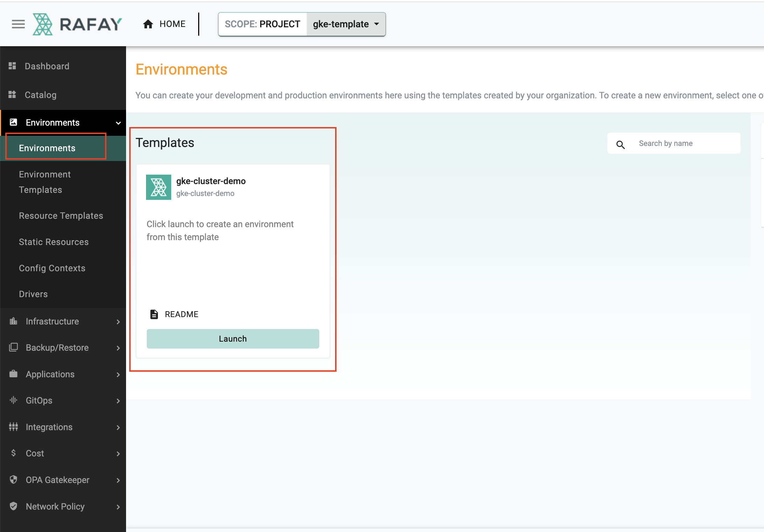Select the Resource Templates menu item
Screen dimensions: 764x532
click(x=61, y=215)
